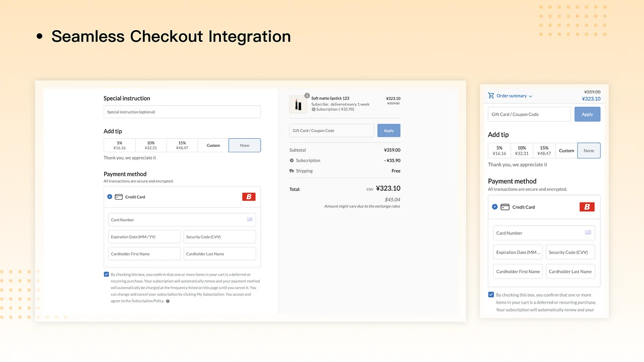The height and width of the screenshot is (362, 644).
Task: Uncheck the deferred purchase checkbox in the right panel
Action: click(491, 295)
